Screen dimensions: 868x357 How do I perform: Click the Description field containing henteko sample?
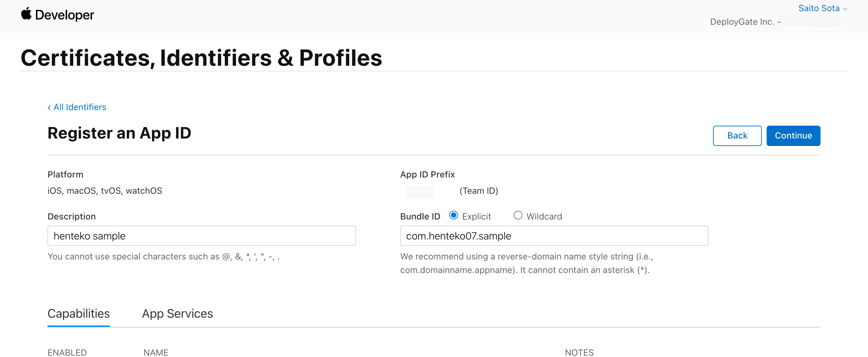pos(201,236)
